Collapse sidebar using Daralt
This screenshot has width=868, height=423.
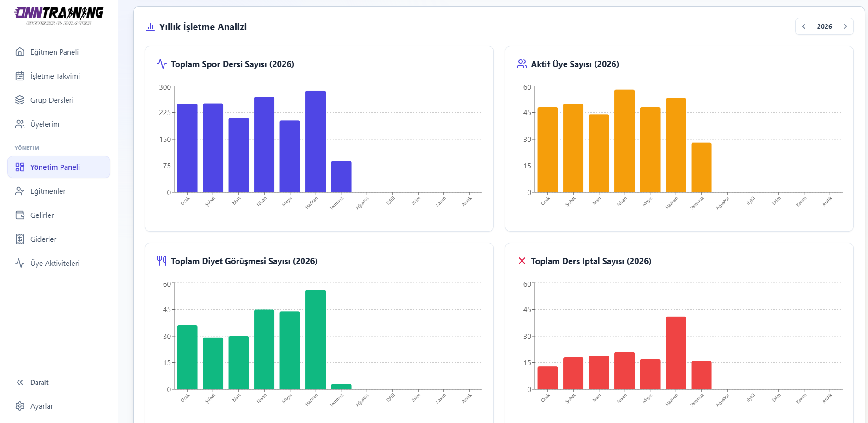pos(33,382)
